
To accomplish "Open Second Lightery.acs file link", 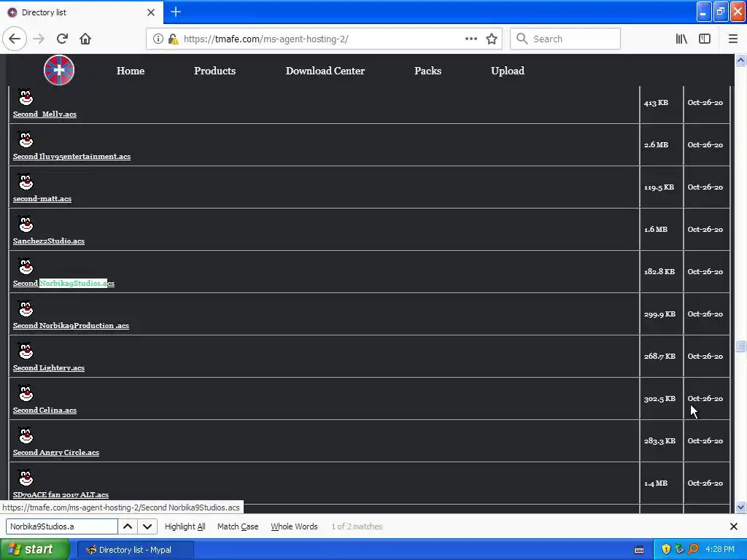I will [x=49, y=368].
